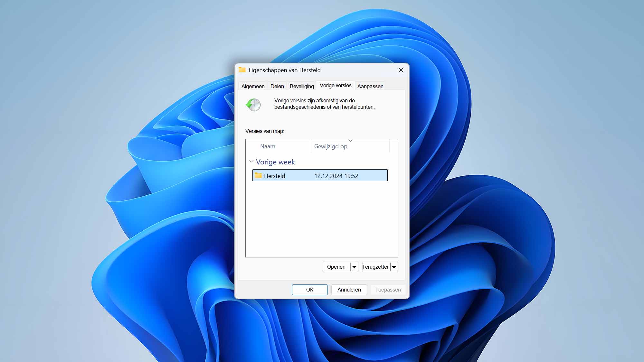The width and height of the screenshot is (644, 362).
Task: Click the Vorige versies description text
Action: click(324, 104)
